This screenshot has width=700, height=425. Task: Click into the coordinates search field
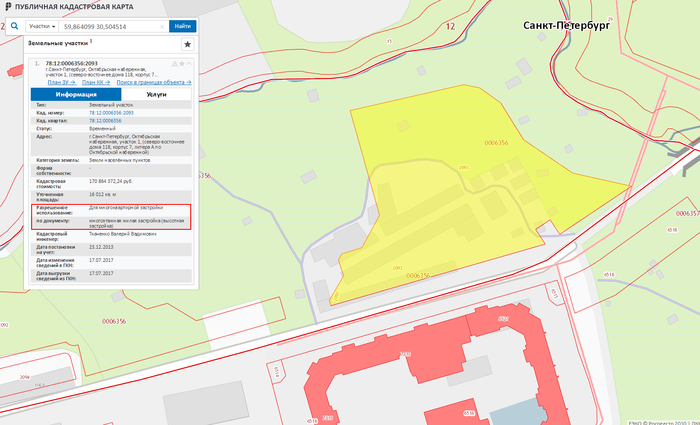(110, 25)
